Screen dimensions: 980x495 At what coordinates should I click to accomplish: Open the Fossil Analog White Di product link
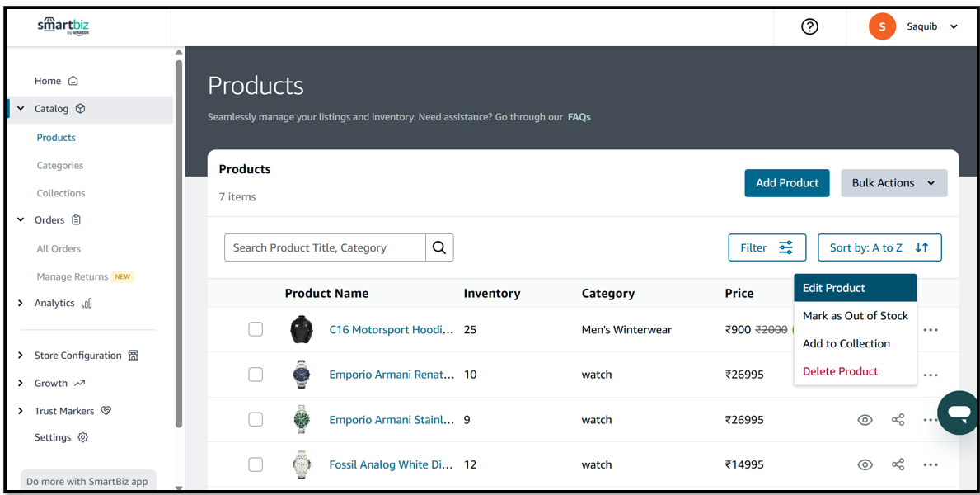[x=392, y=464]
